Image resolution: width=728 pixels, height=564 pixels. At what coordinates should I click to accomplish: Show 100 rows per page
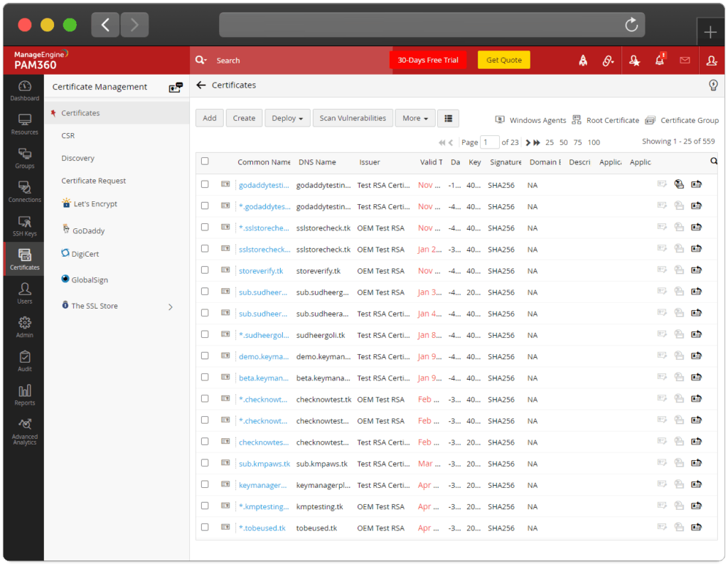pos(594,143)
